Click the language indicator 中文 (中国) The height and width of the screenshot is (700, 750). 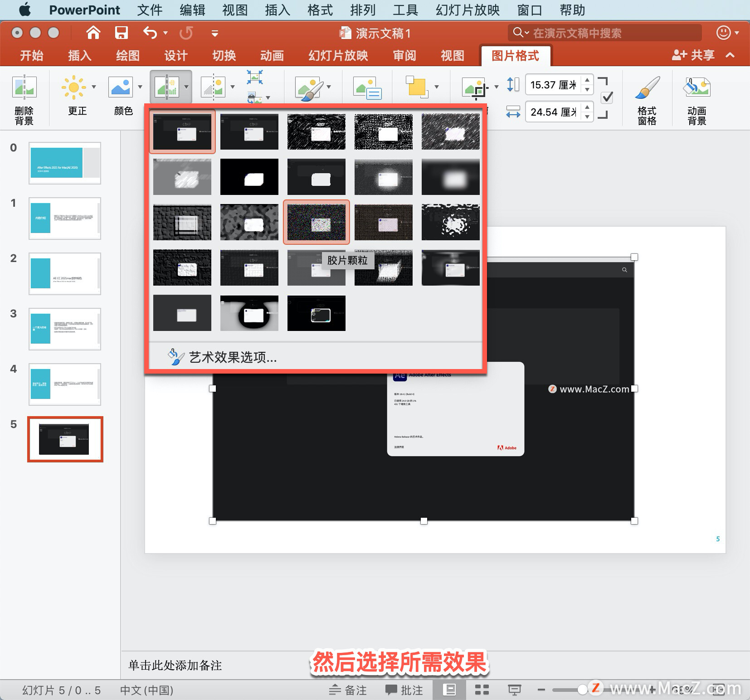pos(146,690)
